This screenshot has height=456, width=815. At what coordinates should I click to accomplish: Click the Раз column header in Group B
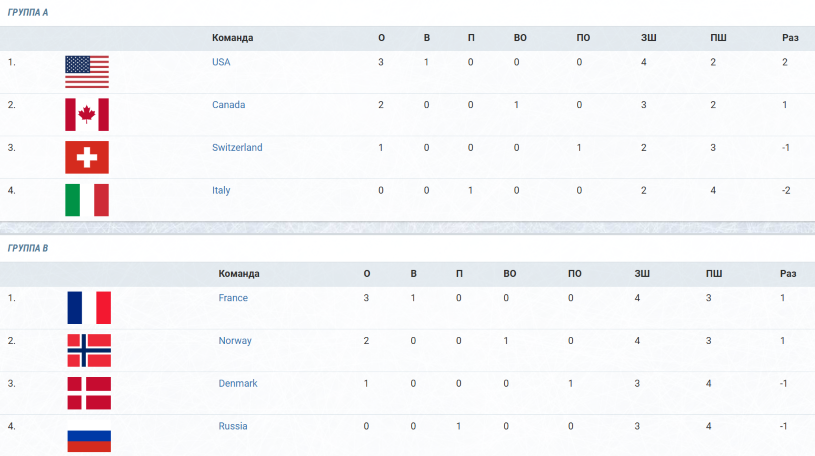(788, 273)
